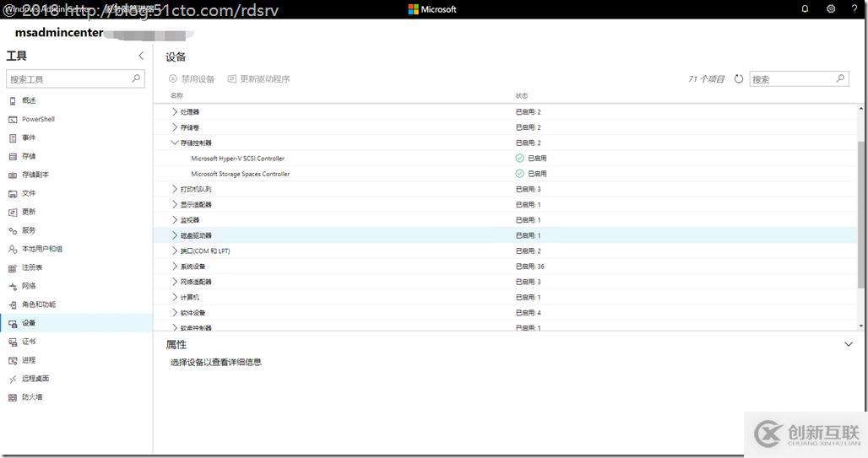
Task: Click 已启用: 36 status for 系统设备
Action: tap(529, 267)
